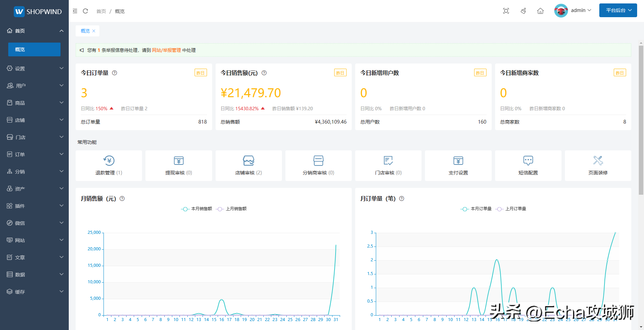
Task: Click the ShopWind logo
Action: click(37, 11)
